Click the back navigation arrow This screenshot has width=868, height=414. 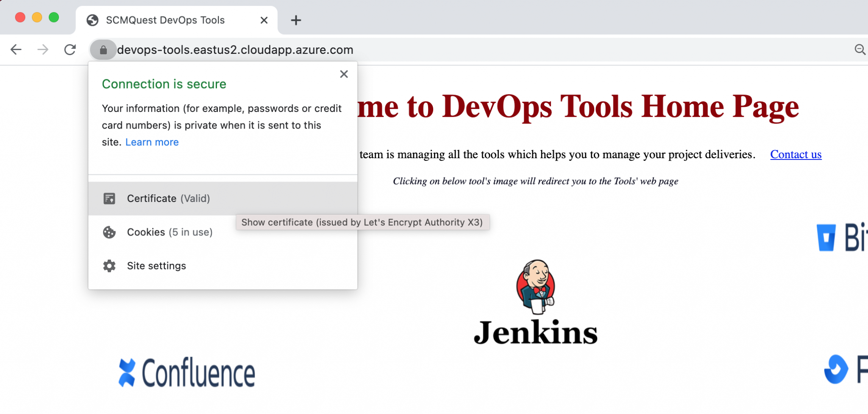[16, 50]
